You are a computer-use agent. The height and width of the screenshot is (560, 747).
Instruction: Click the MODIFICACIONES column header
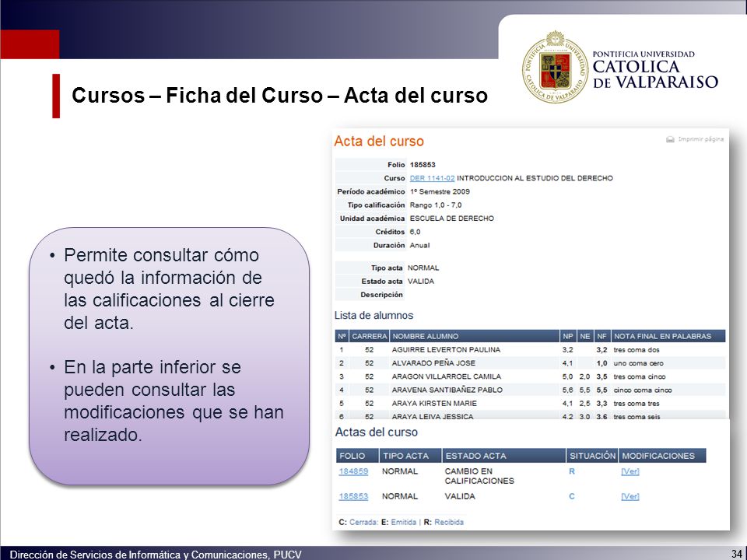point(662,456)
